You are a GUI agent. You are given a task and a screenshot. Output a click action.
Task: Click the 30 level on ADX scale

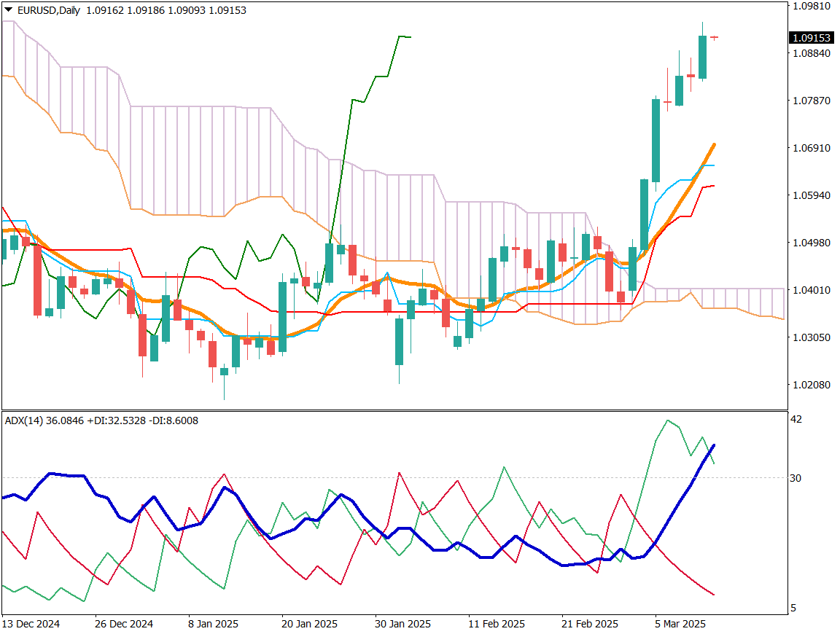pyautogui.click(x=798, y=478)
